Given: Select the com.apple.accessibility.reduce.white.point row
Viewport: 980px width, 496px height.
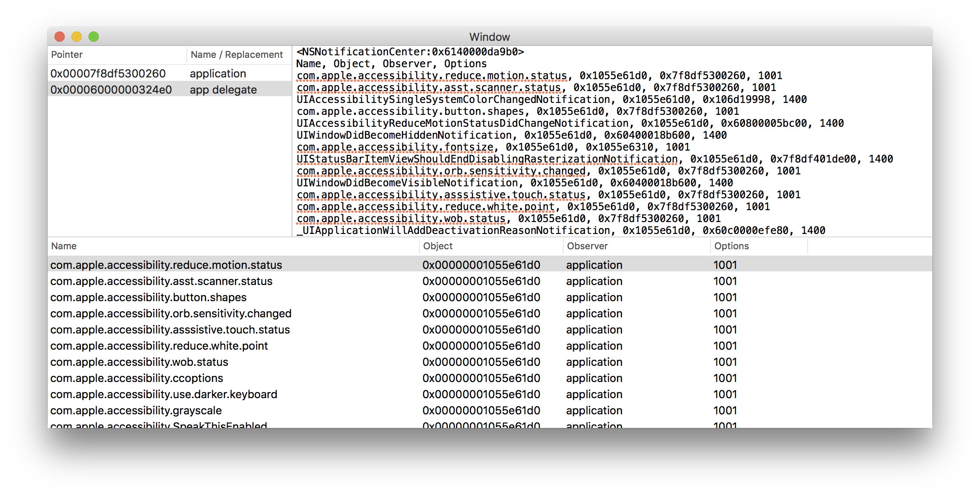Looking at the screenshot, I should tap(159, 346).
